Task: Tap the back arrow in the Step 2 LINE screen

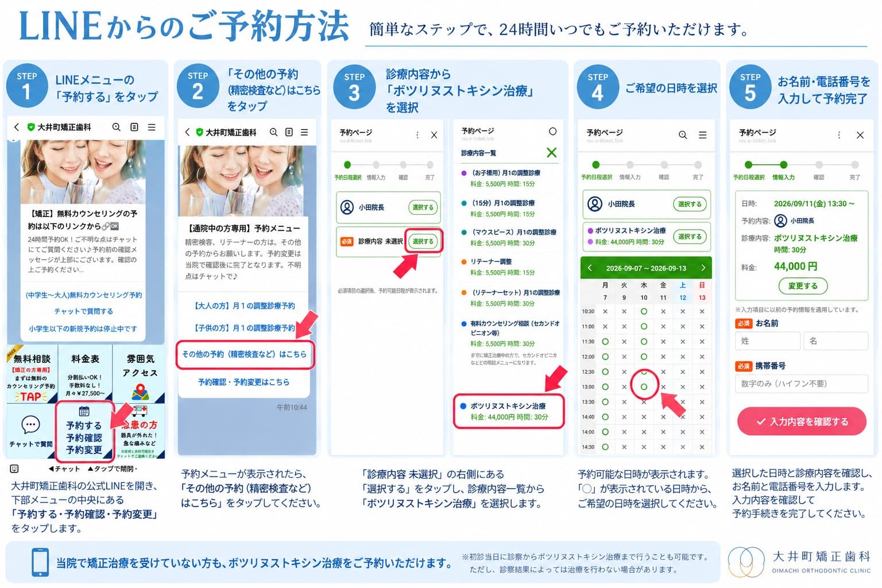Action: click(187, 132)
